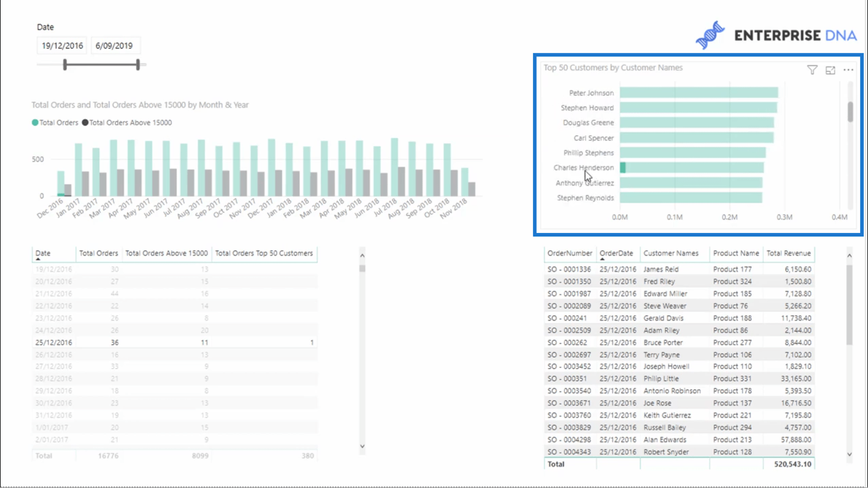Click customer Edward Miller cell
This screenshot has width=868, height=488.
pyautogui.click(x=665, y=294)
